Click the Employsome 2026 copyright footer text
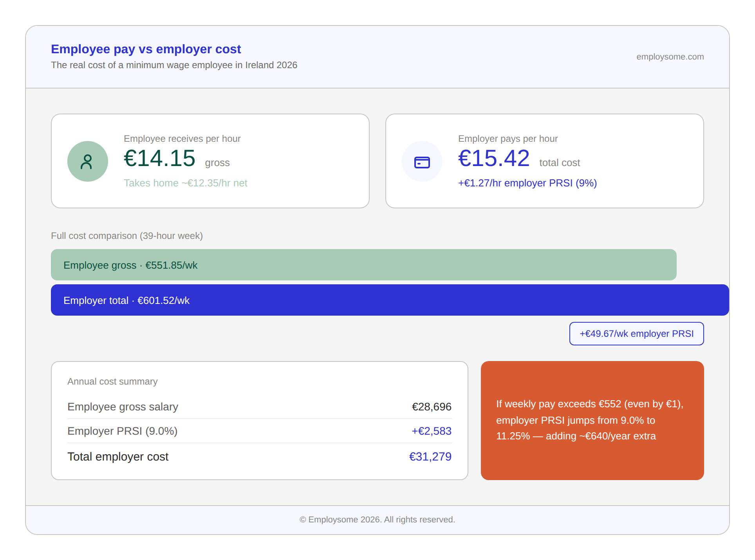This screenshot has width=755, height=560. click(x=377, y=520)
